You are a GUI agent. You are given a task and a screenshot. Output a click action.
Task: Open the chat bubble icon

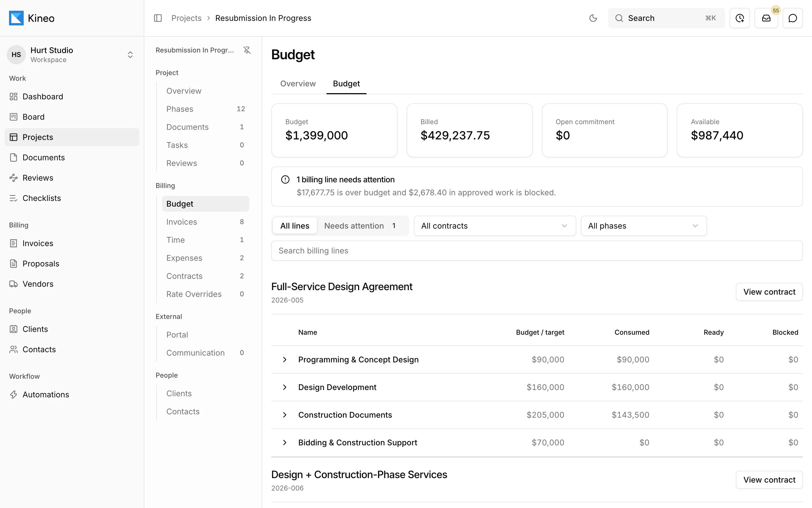coord(793,18)
